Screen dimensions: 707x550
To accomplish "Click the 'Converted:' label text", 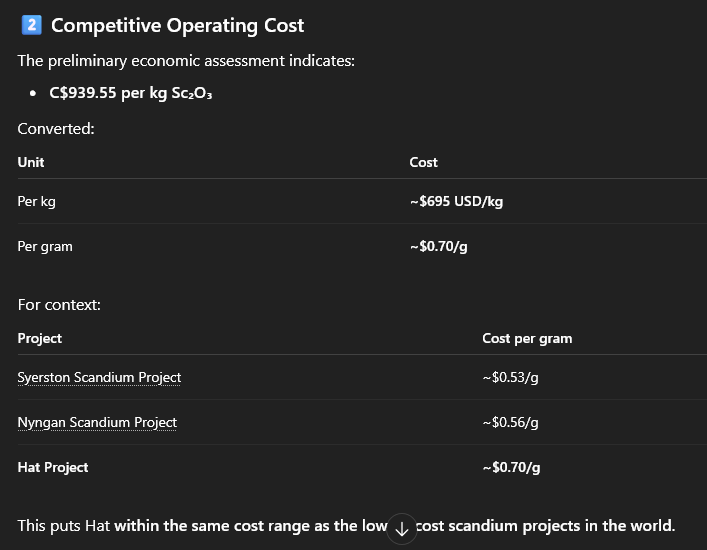I will (x=56, y=128).
